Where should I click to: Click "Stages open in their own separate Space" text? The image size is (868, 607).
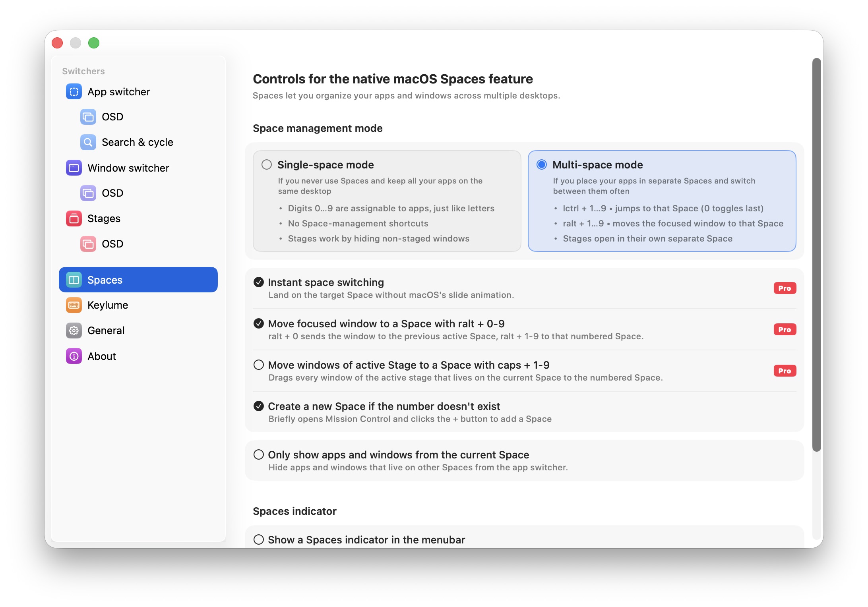tap(647, 239)
